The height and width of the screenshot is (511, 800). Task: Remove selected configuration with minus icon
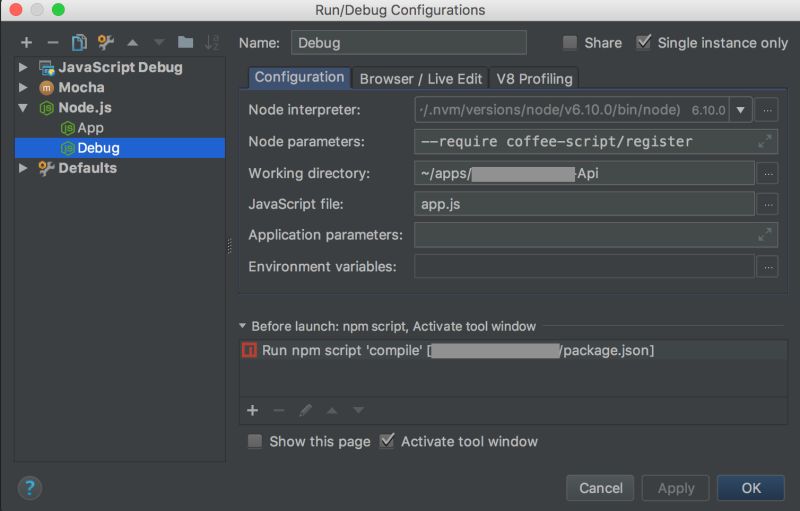53,43
